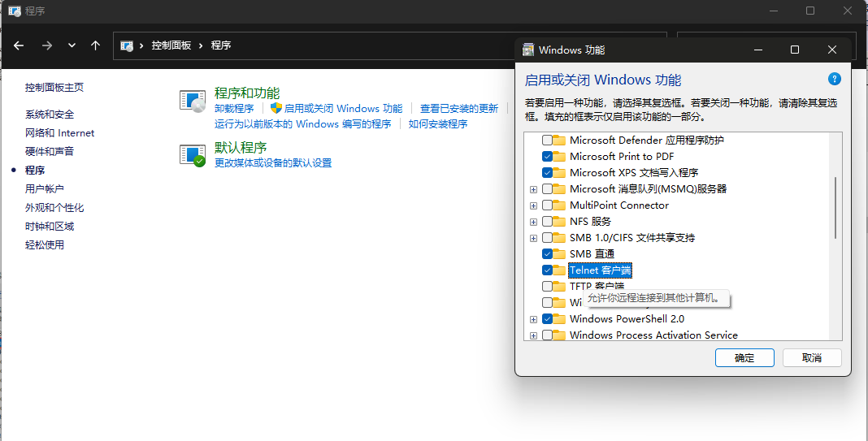The image size is (868, 441).
Task: Click the 确定 button
Action: click(x=744, y=357)
